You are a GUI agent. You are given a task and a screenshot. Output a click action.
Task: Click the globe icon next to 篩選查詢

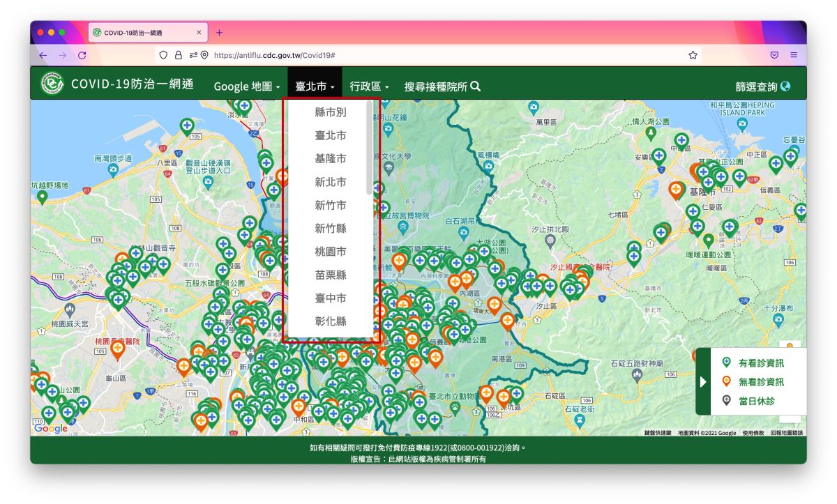[x=786, y=86]
